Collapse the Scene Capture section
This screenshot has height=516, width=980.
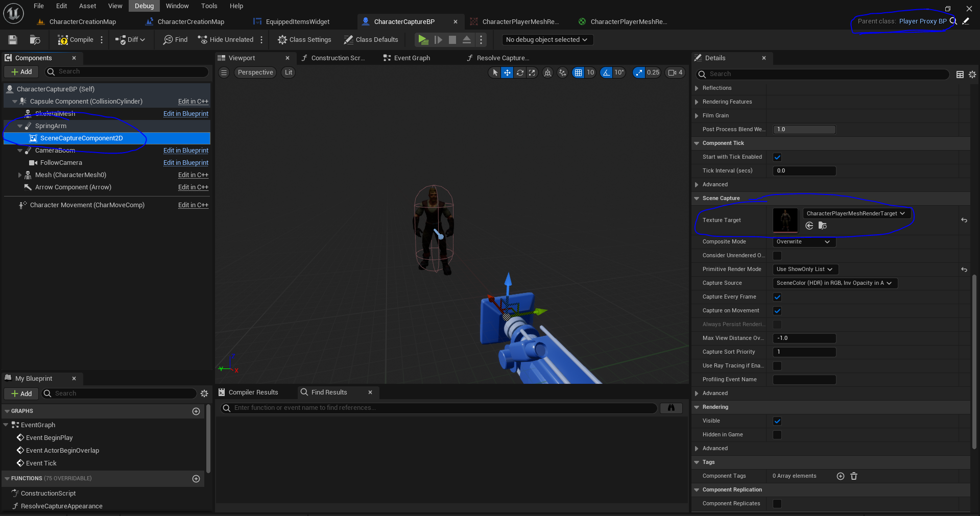click(697, 199)
